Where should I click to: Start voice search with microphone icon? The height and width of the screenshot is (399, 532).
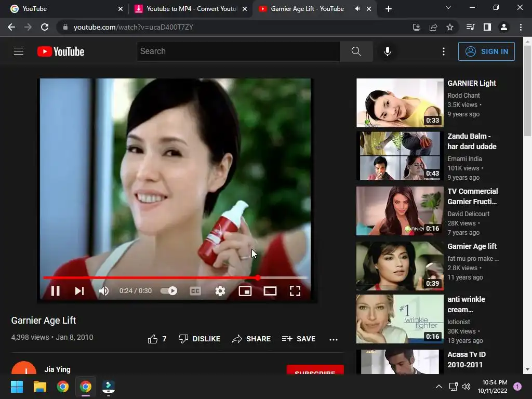[388, 51]
